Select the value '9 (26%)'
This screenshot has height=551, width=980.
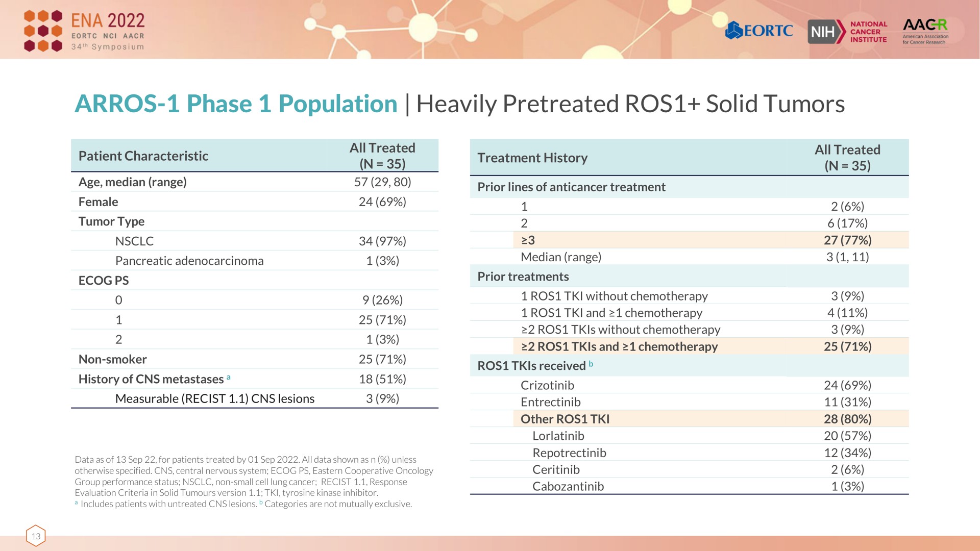tap(382, 300)
